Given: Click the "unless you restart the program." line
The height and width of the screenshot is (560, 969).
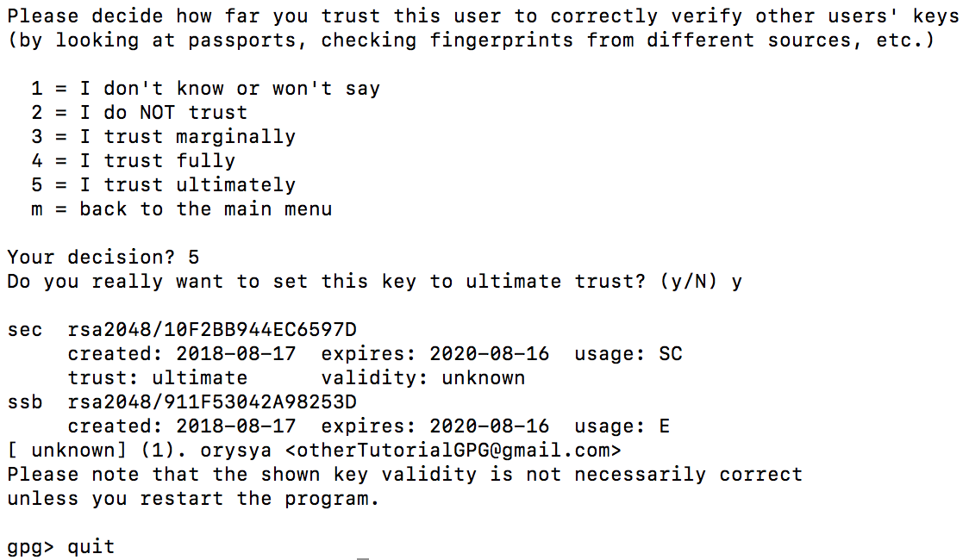Looking at the screenshot, I should [x=193, y=499].
